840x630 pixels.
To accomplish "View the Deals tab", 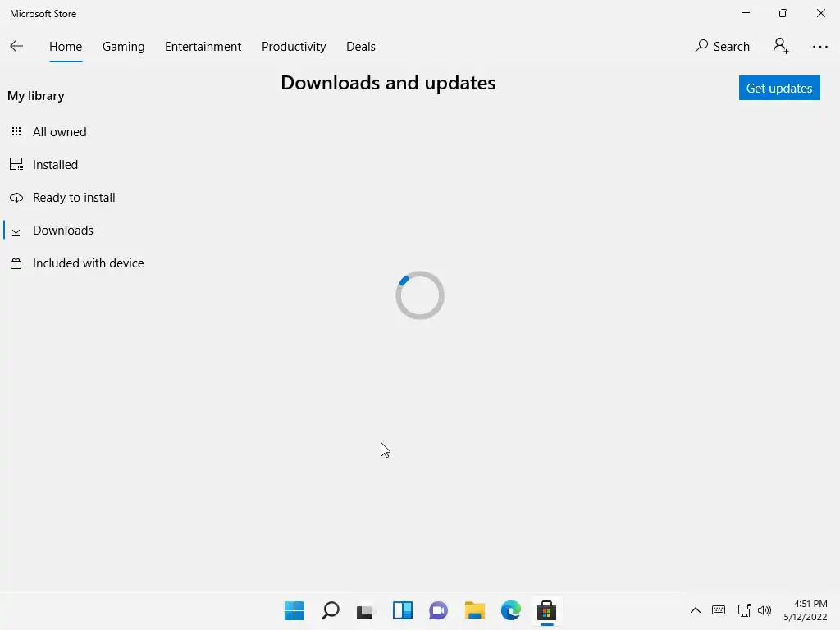I will 361,47.
